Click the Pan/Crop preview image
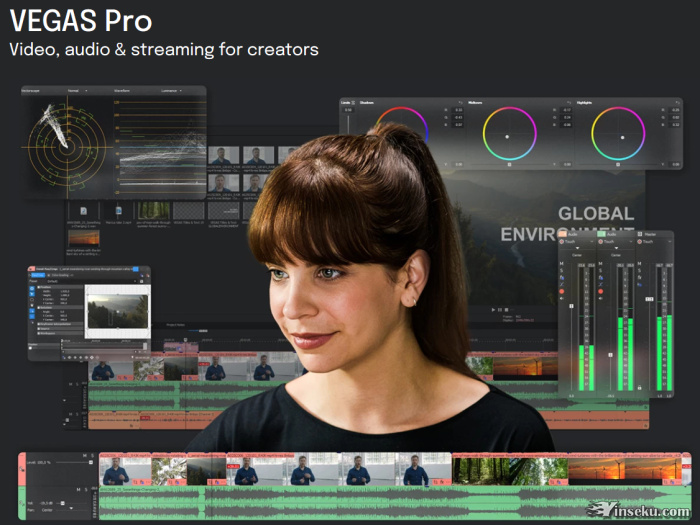Image resolution: width=700 pixels, height=525 pixels. point(116,312)
